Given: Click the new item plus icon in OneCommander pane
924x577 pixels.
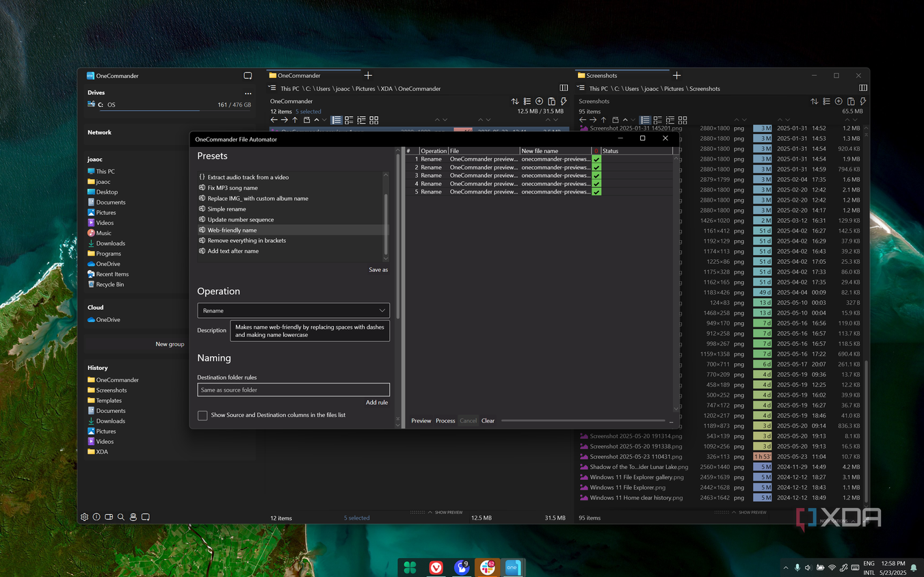Looking at the screenshot, I should point(539,101).
